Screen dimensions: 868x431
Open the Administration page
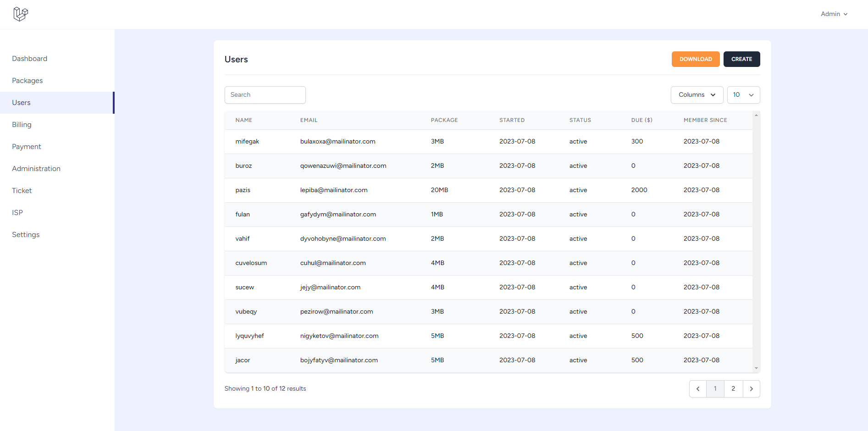[x=36, y=168]
